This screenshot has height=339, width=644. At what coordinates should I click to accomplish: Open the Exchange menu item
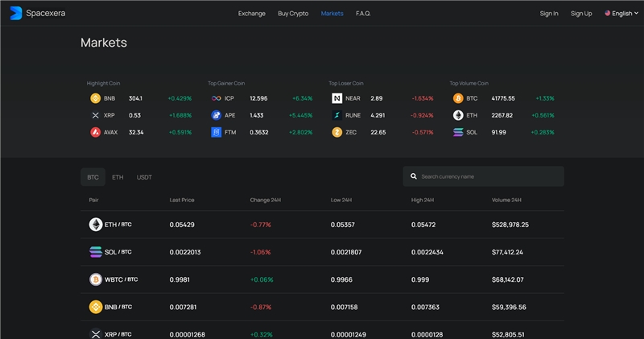[252, 14]
